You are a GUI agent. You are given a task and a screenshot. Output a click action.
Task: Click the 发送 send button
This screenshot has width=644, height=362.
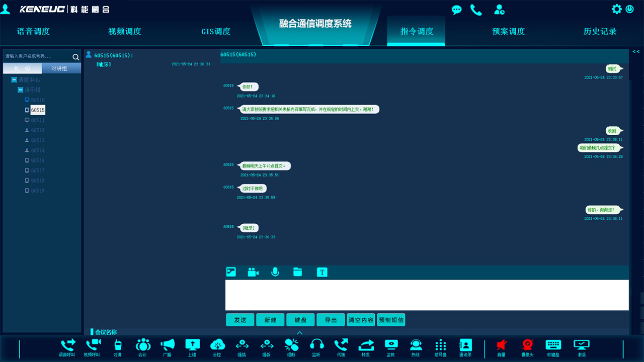pos(240,320)
